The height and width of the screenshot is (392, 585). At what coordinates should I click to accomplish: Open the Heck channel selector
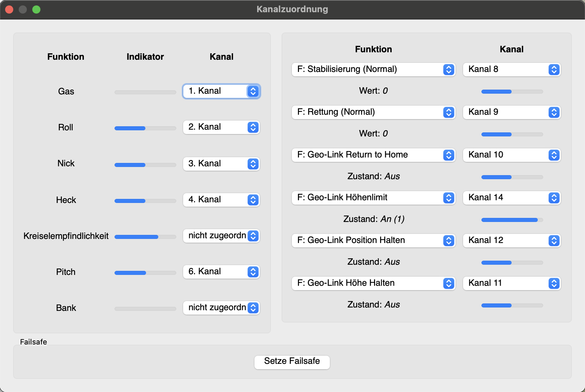(221, 200)
